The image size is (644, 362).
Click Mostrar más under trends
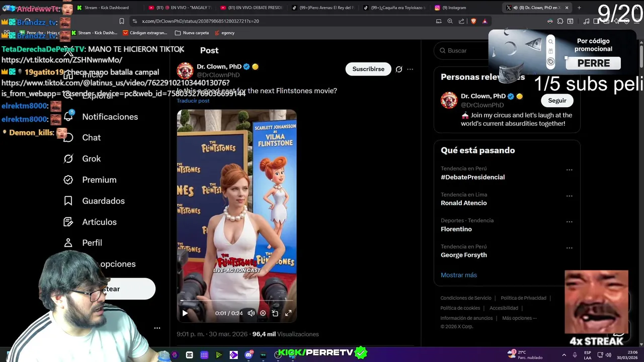click(459, 275)
